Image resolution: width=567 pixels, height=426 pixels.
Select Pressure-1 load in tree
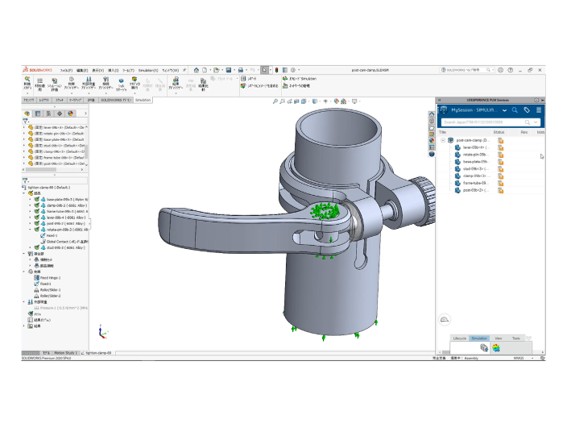(61, 308)
